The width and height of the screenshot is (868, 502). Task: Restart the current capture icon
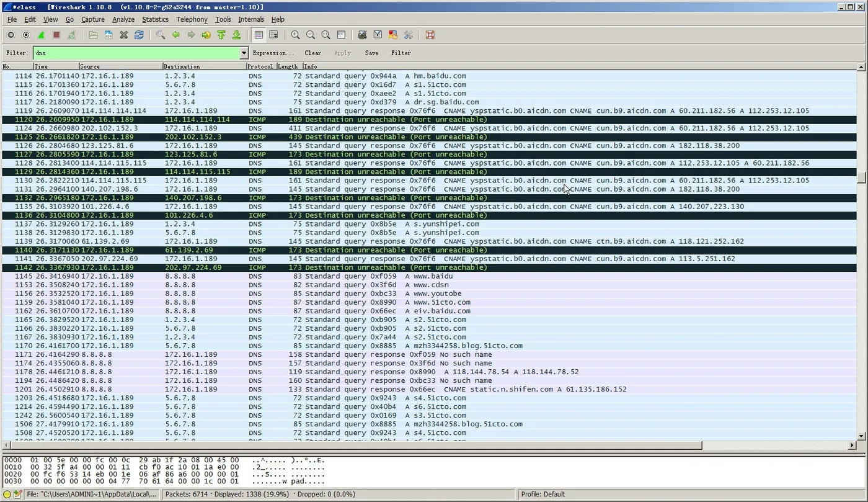(x=71, y=35)
